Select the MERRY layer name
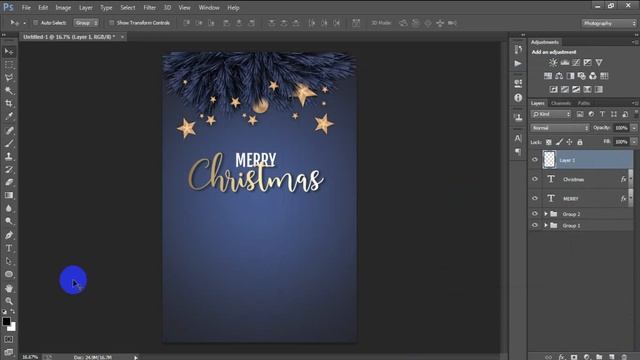 click(571, 199)
